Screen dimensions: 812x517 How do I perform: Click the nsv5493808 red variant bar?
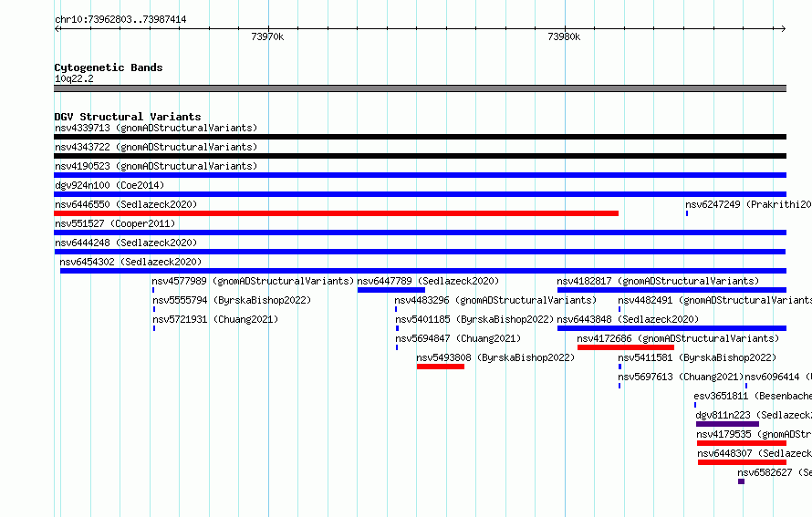coord(441,367)
